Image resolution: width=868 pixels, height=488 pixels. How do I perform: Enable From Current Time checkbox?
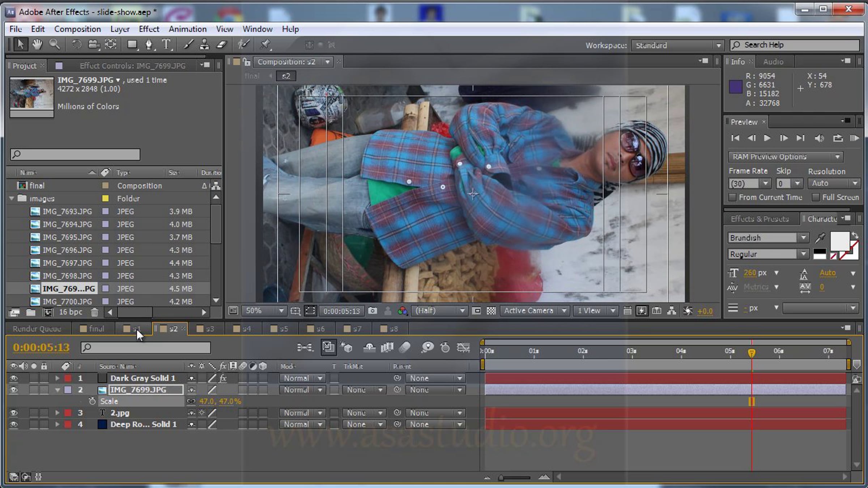click(732, 197)
